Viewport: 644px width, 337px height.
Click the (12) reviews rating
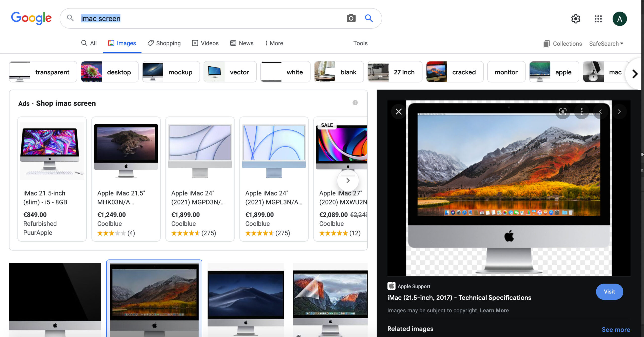pyautogui.click(x=355, y=233)
